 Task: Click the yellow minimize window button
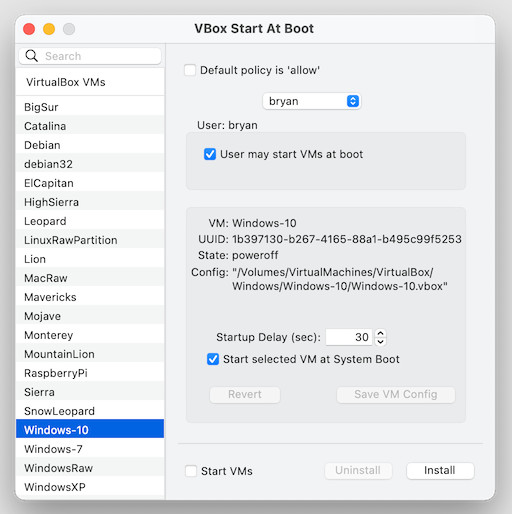49,29
